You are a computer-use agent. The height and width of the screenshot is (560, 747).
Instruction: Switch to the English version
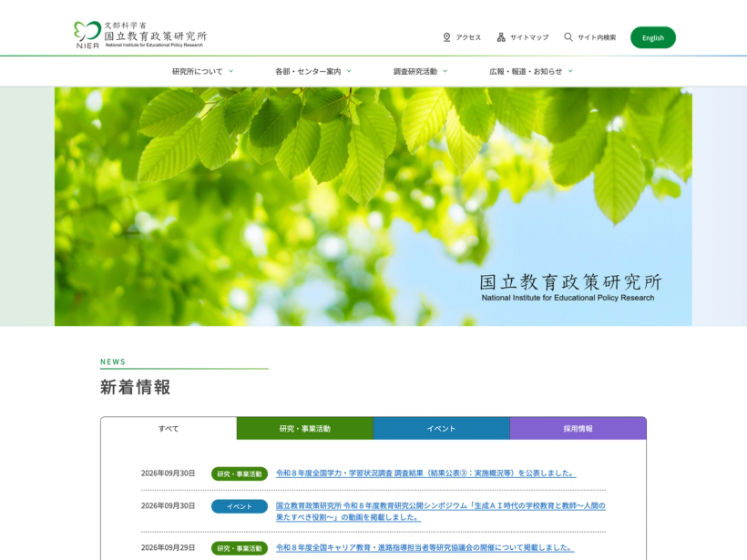tap(652, 37)
